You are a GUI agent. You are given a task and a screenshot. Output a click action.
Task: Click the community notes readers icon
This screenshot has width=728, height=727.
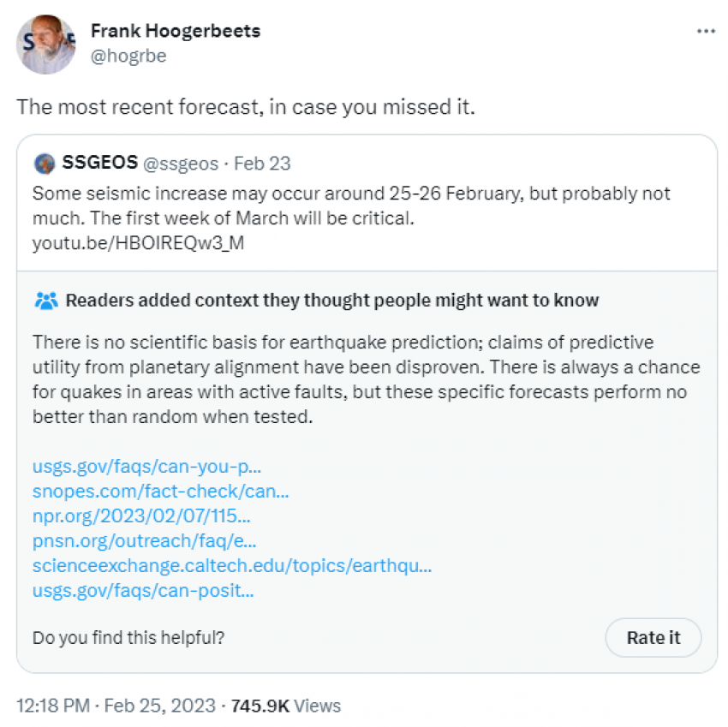46,301
